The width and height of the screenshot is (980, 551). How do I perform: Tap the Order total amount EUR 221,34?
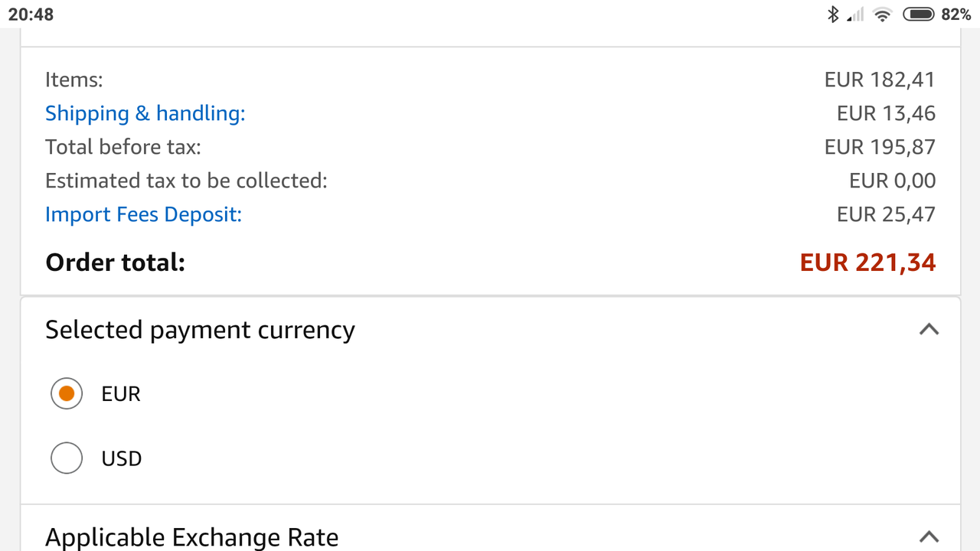click(x=867, y=262)
